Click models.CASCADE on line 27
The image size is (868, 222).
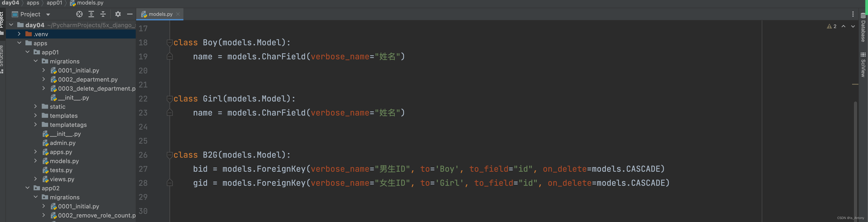tap(626, 169)
